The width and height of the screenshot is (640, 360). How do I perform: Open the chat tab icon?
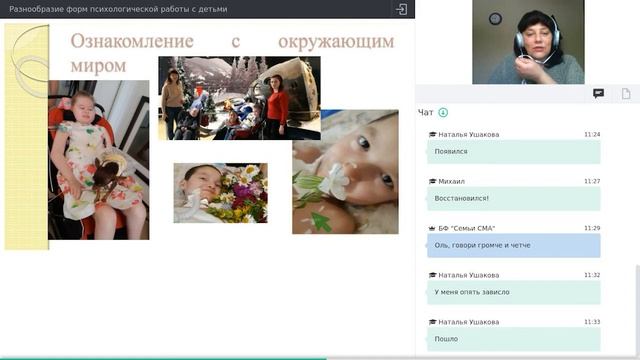point(598,93)
